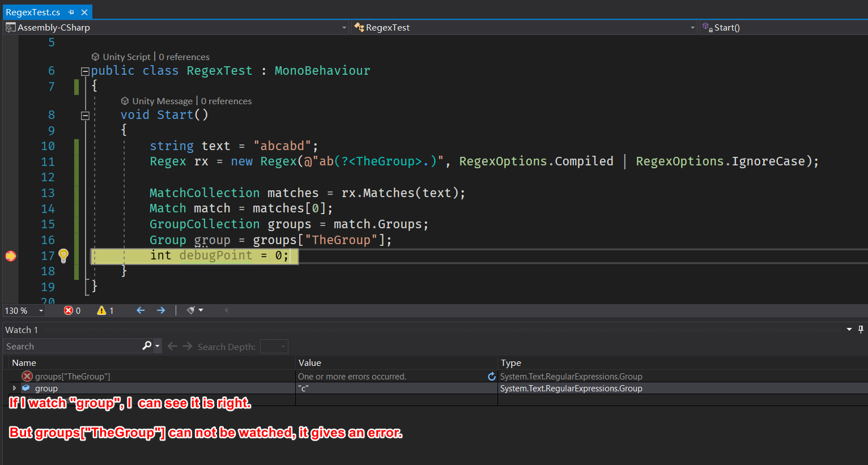Select the groups["TheGroup"] watch expression
868x465 pixels.
pyautogui.click(x=73, y=377)
